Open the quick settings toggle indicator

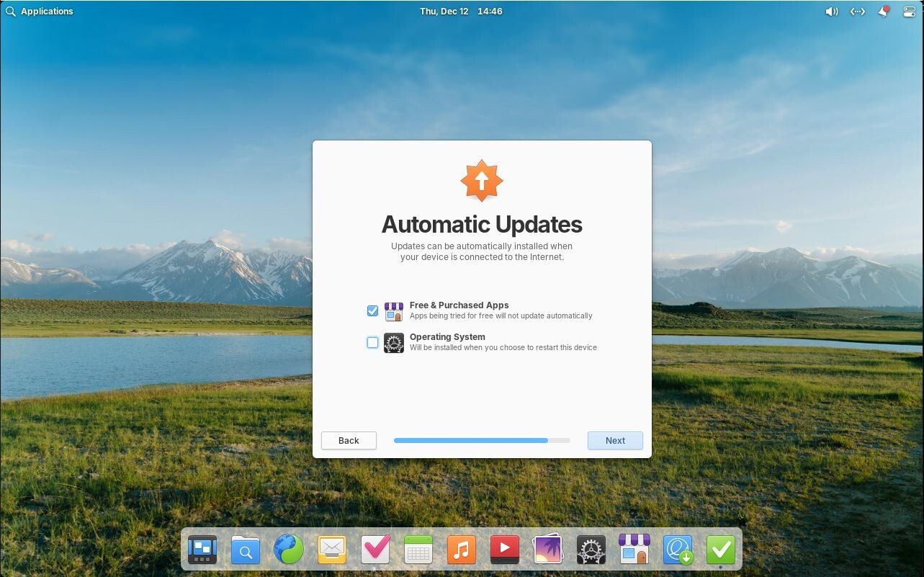(x=909, y=12)
